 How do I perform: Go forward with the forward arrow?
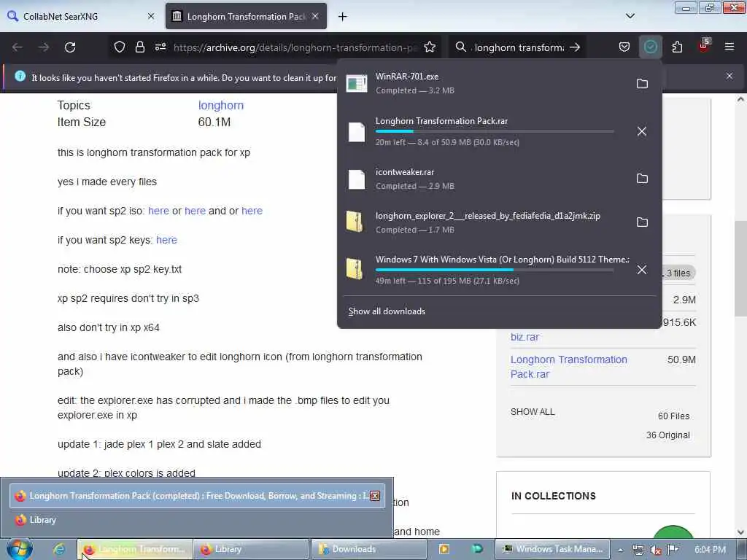[x=44, y=47]
